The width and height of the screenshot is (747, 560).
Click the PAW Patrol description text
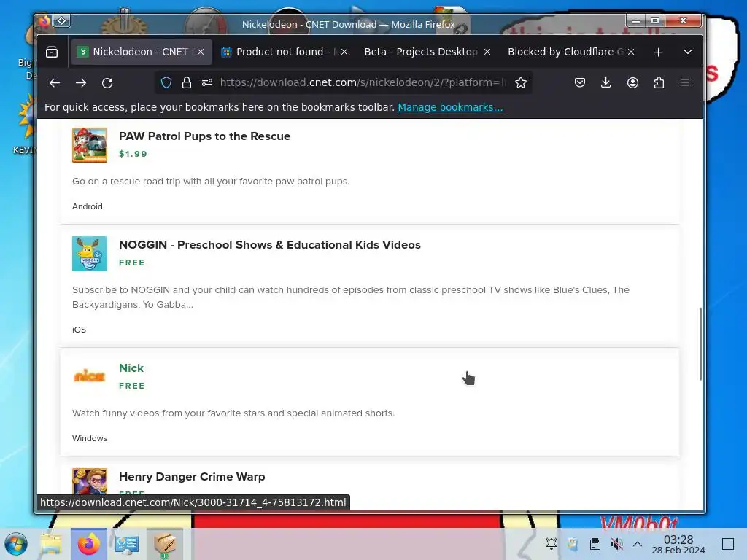[x=211, y=182]
